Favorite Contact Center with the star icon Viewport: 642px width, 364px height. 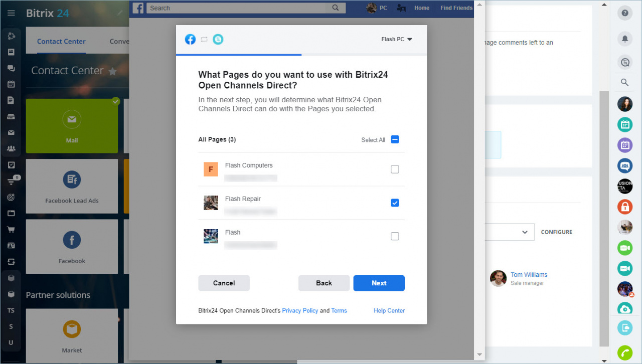coord(113,72)
